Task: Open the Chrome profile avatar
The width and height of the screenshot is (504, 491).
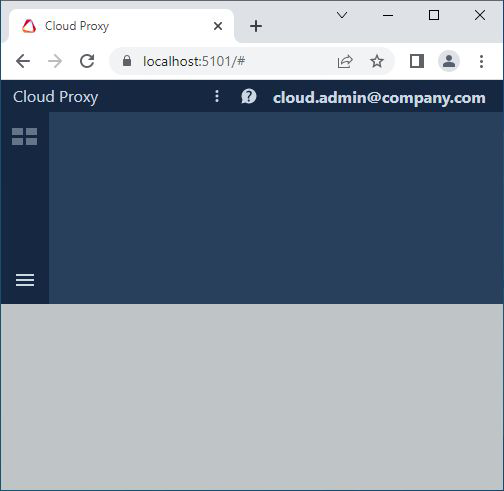Action: (x=449, y=61)
